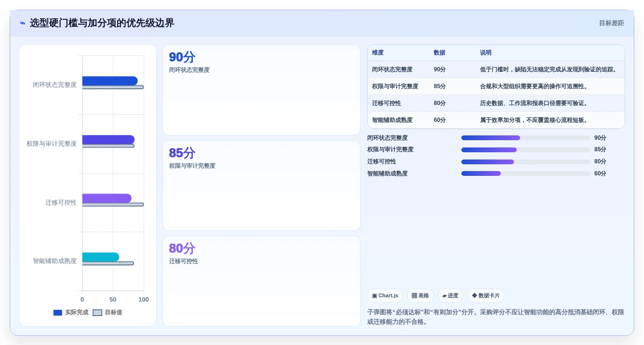
Task: Click the 迁移可控性 progress bar
Action: 525,162
